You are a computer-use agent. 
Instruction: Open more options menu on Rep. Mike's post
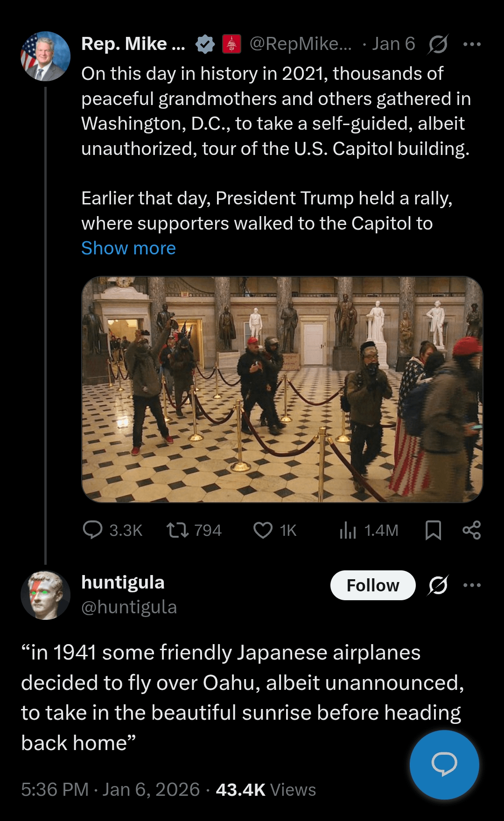472,44
